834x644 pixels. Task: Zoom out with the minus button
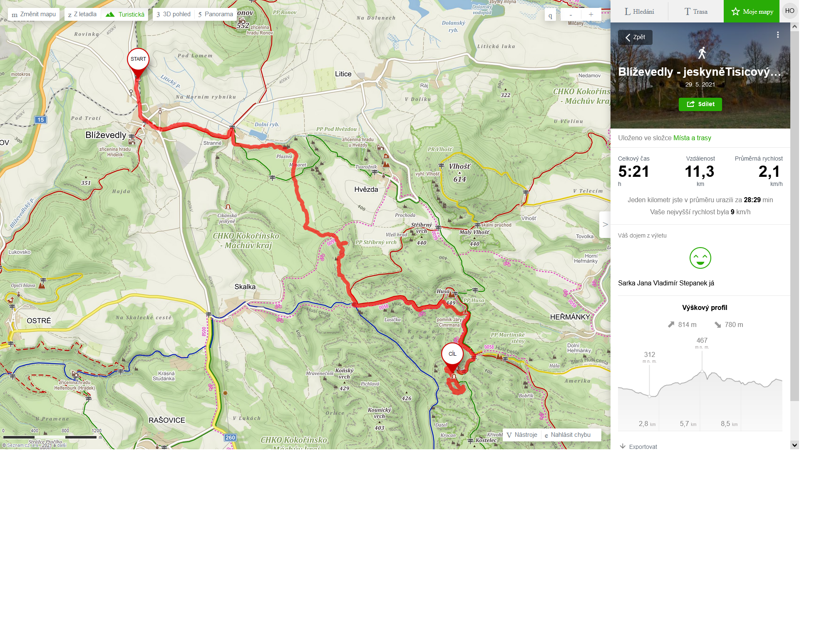[x=571, y=15]
